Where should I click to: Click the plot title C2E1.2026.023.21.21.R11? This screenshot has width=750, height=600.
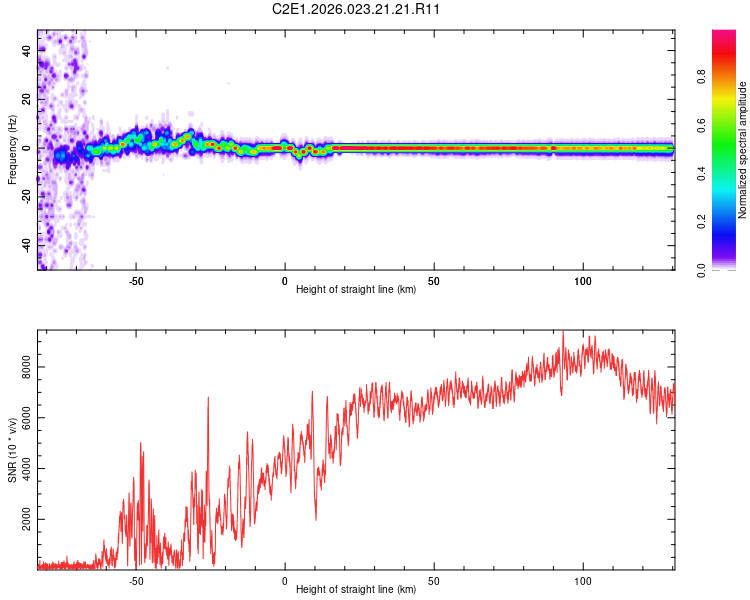point(356,10)
